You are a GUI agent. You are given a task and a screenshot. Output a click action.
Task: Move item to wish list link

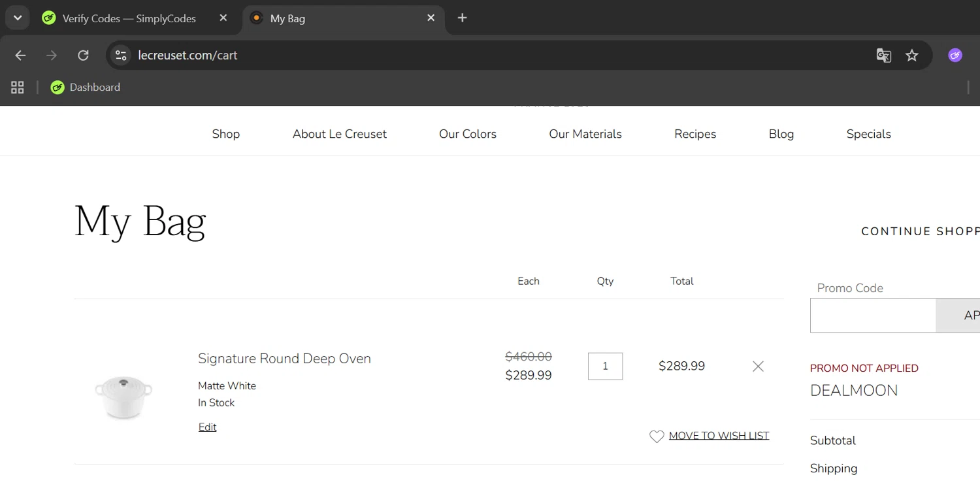pyautogui.click(x=719, y=436)
